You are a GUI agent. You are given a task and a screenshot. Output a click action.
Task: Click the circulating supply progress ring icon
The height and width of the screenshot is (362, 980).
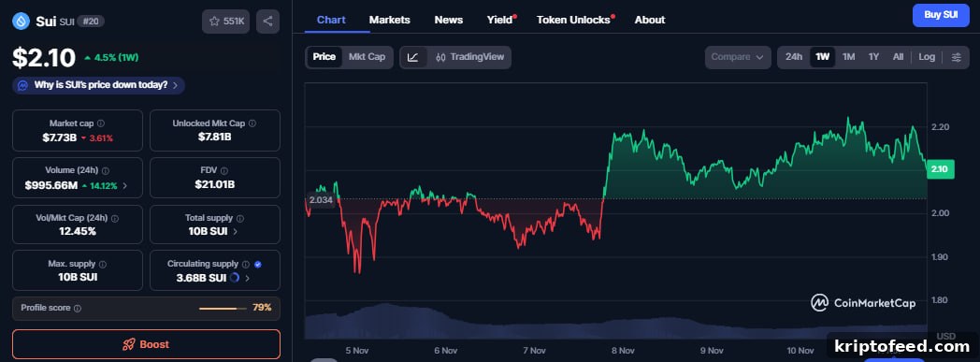pyautogui.click(x=235, y=278)
